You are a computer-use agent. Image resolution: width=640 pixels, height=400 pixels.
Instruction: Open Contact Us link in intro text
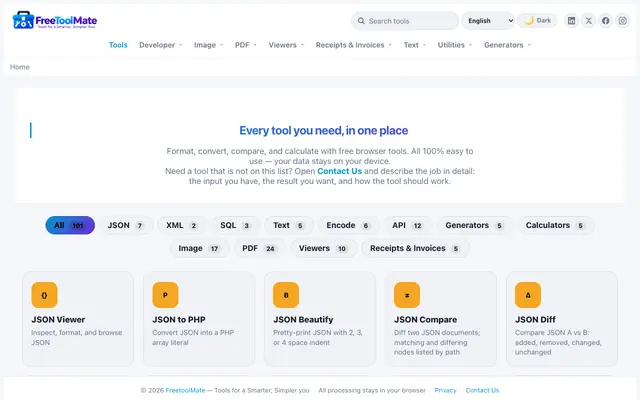coord(340,171)
